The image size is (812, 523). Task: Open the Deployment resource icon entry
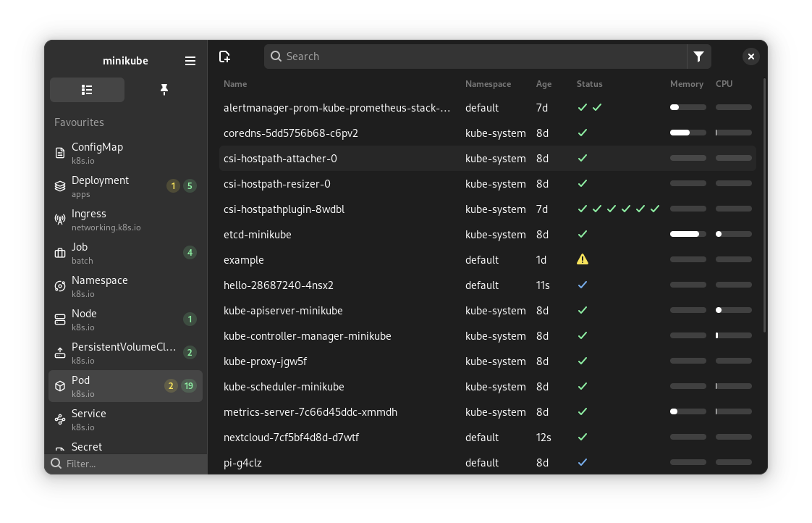[x=60, y=186]
